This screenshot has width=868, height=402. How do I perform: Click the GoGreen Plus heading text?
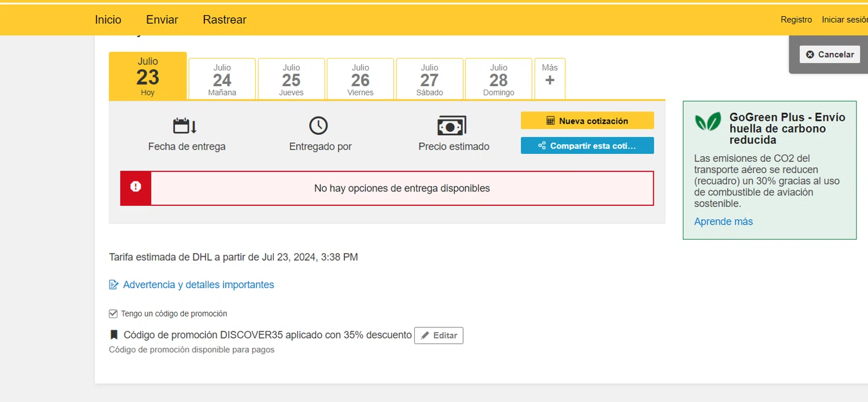click(x=788, y=128)
